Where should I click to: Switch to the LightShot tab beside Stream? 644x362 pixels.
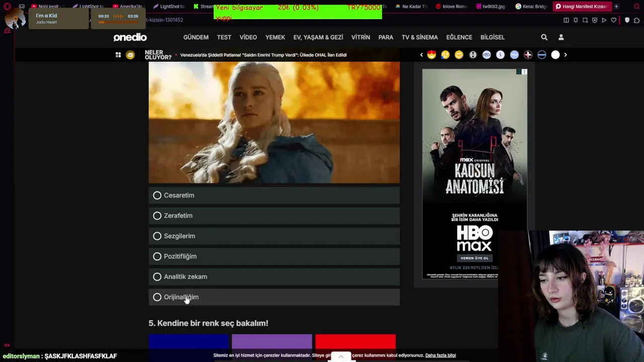[x=169, y=7]
